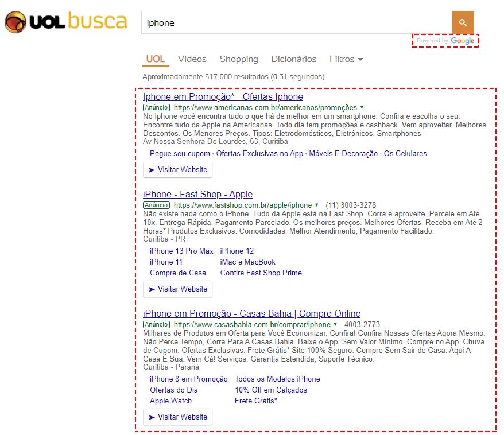Click the iMac e MacBook sitelink
Image resolution: width=504 pixels, height=435 pixels.
(x=247, y=262)
